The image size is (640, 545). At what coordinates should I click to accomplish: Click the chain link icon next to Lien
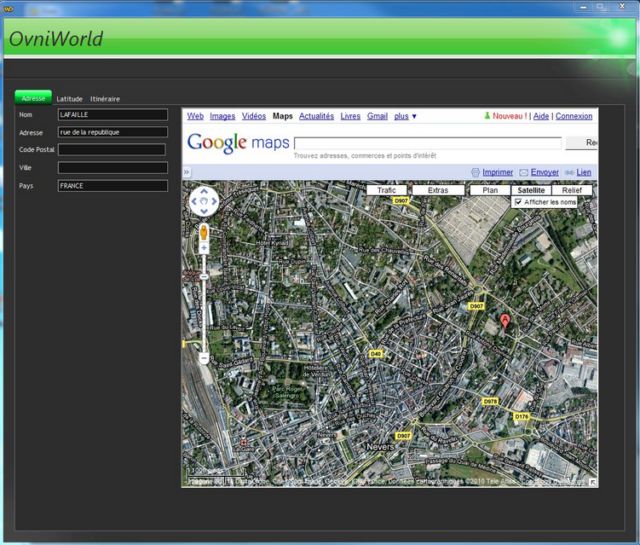click(x=570, y=173)
